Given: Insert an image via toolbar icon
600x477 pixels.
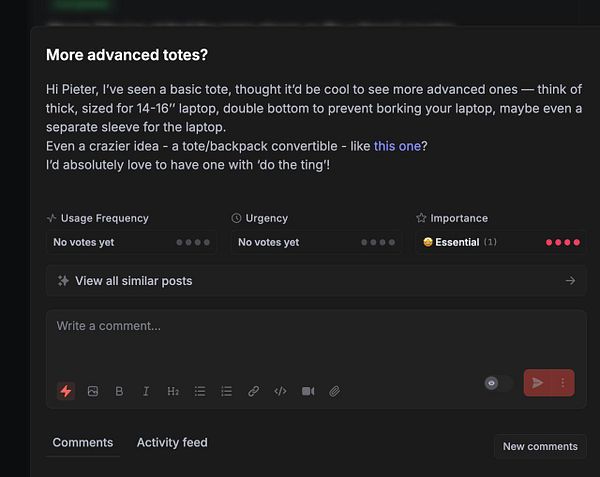Looking at the screenshot, I should pos(93,391).
